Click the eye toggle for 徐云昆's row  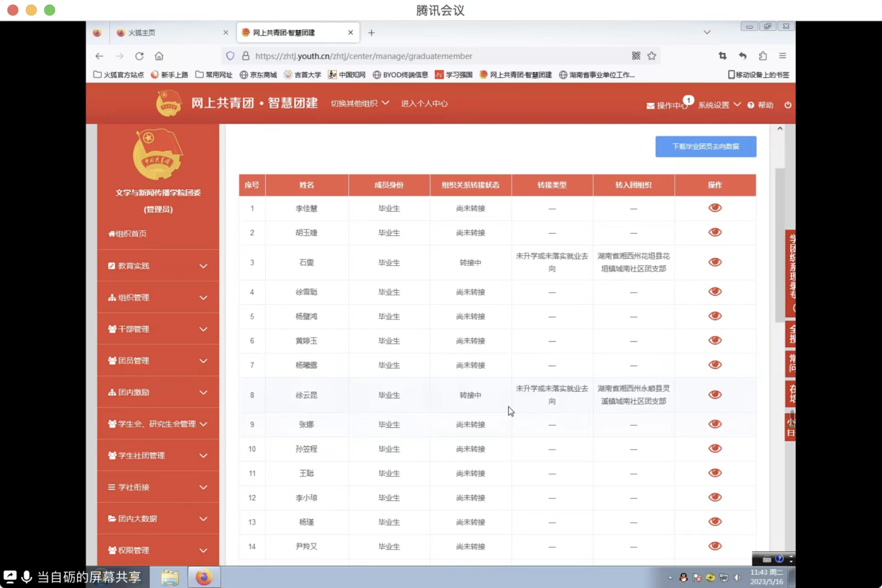[x=715, y=395]
